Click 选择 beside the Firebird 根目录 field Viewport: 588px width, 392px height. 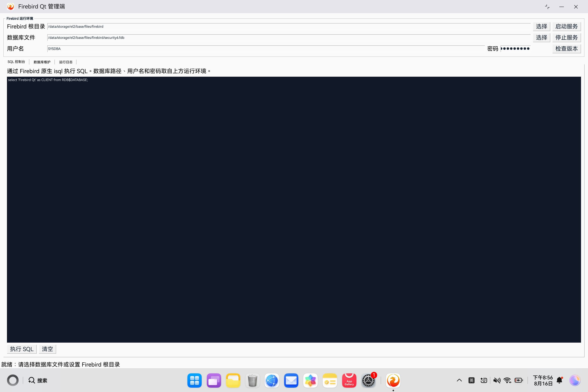(541, 27)
